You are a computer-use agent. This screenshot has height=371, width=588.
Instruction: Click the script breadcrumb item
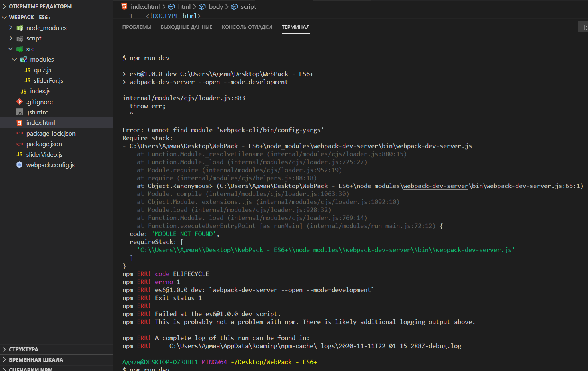coord(249,7)
